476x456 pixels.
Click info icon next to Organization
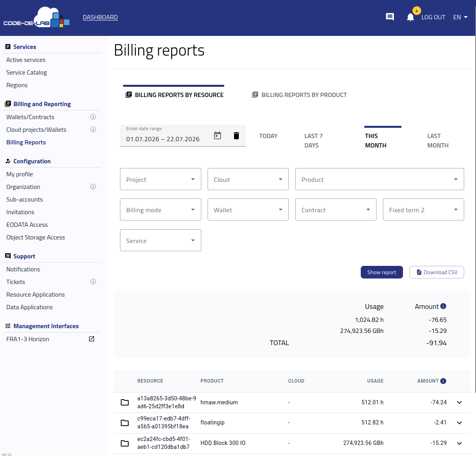click(x=93, y=187)
